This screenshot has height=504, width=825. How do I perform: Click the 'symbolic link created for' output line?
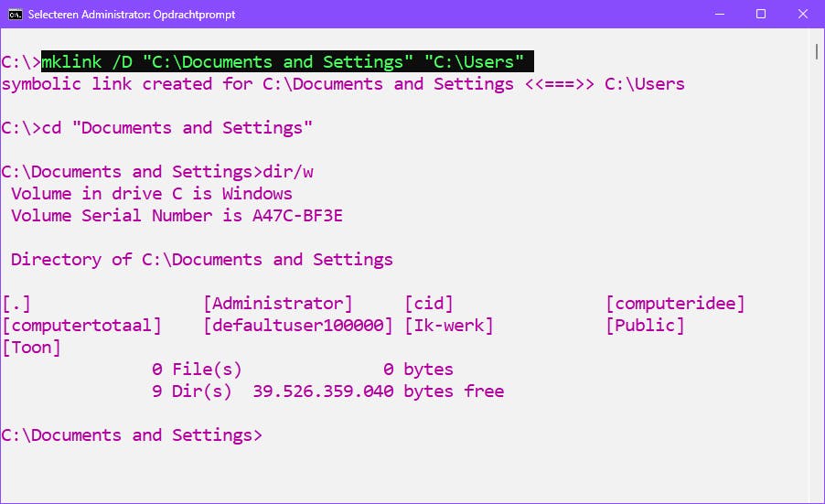pos(343,84)
